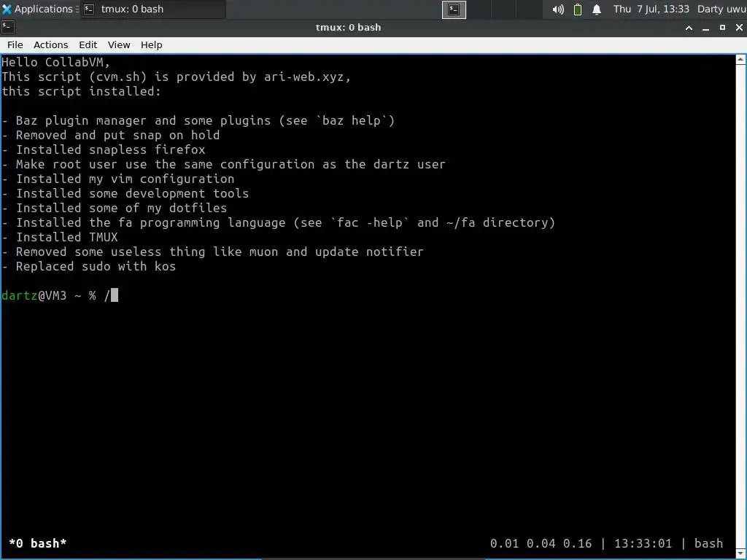Click the 'this script installed:' line

click(x=82, y=91)
